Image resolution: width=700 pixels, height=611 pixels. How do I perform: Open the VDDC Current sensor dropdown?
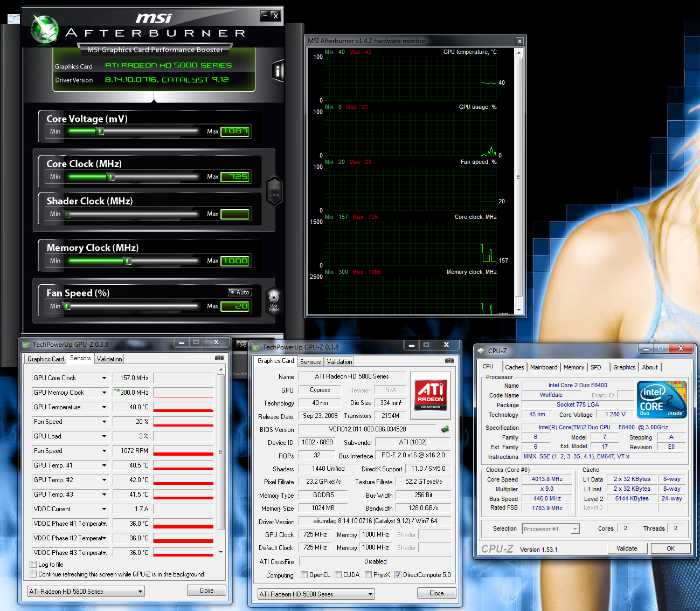[105, 509]
